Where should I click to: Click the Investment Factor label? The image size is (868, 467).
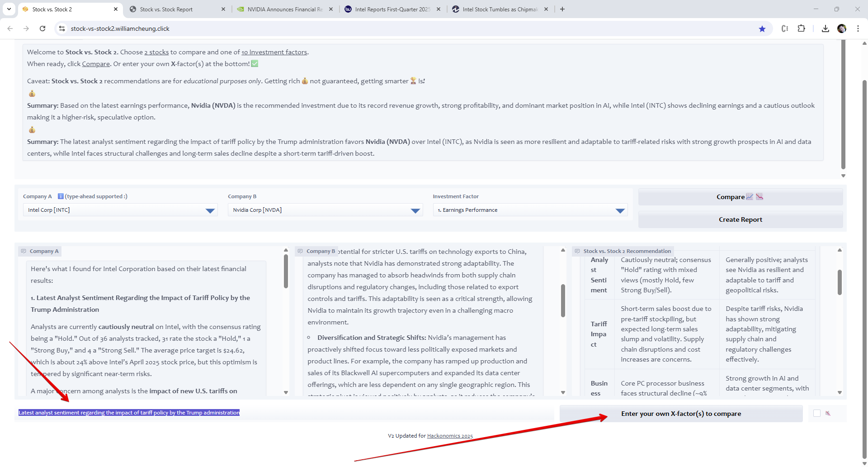tap(456, 196)
